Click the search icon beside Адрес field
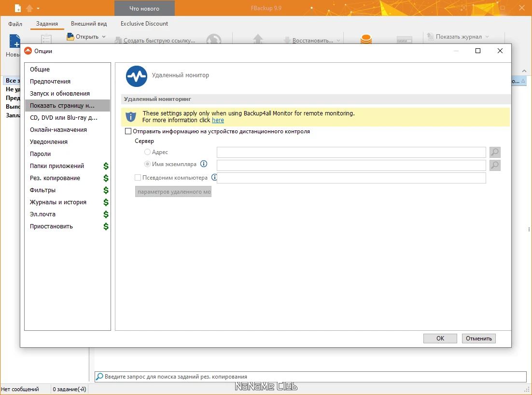Viewport: 532px width, 395px height. coord(495,152)
